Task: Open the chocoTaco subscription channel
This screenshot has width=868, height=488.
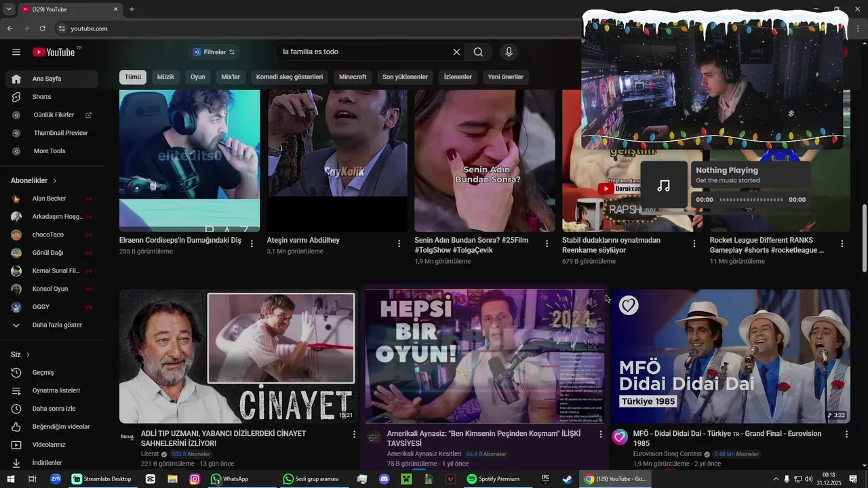Action: click(x=52, y=235)
